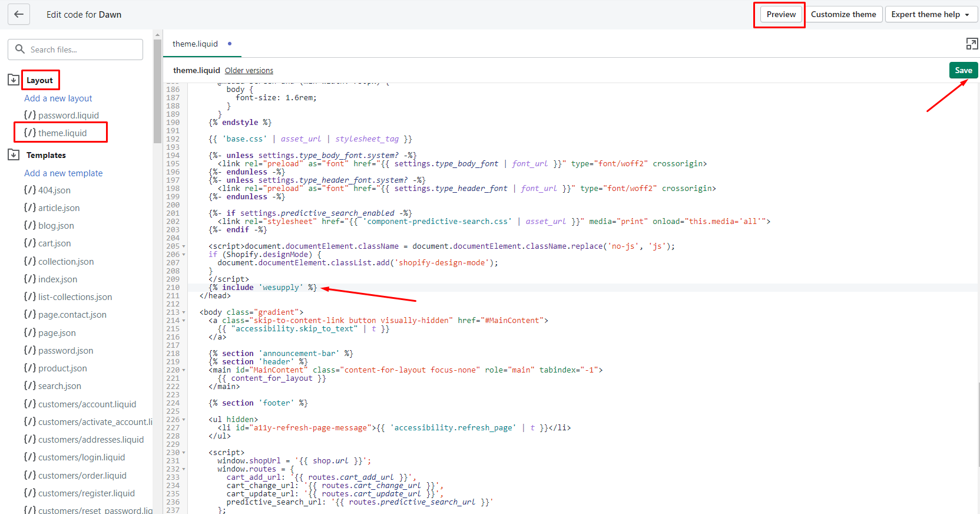Fold code at line 214
This screenshot has width=980, height=514.
coord(184,321)
